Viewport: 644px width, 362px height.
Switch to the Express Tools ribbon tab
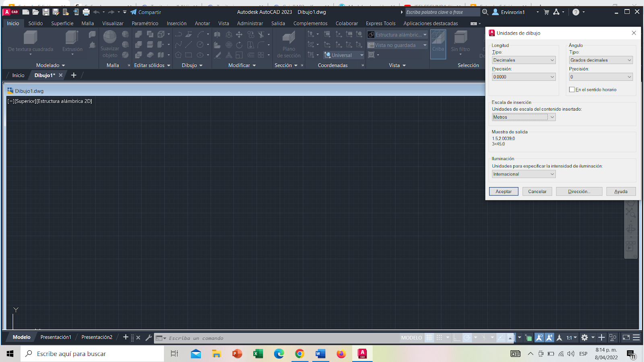point(381,23)
